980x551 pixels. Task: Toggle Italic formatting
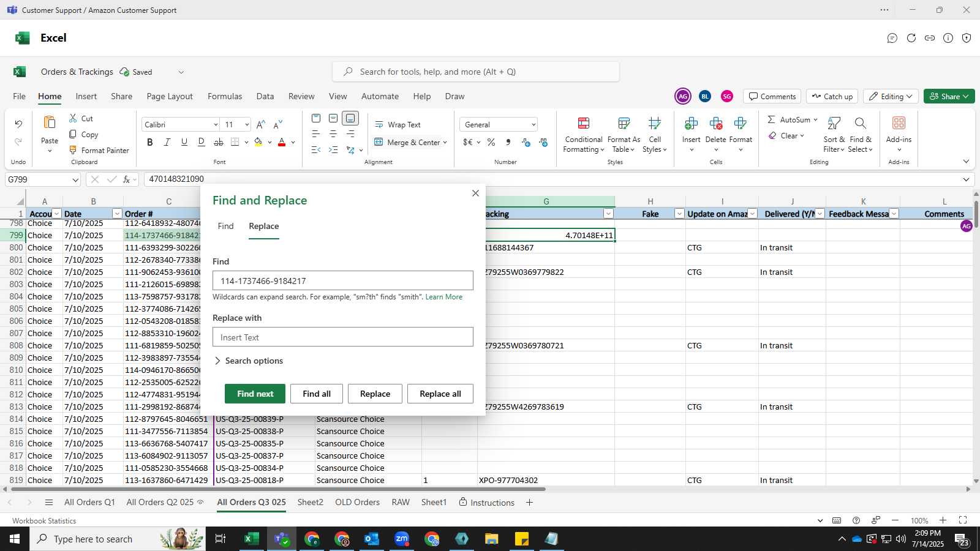pos(167,142)
